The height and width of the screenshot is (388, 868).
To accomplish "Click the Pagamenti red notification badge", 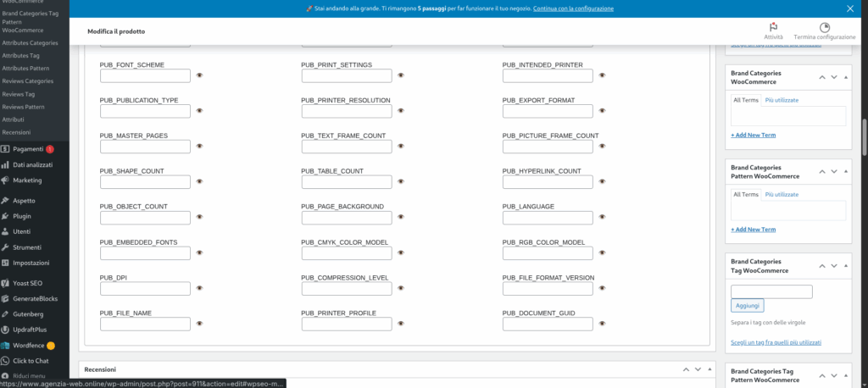I will coord(50,149).
